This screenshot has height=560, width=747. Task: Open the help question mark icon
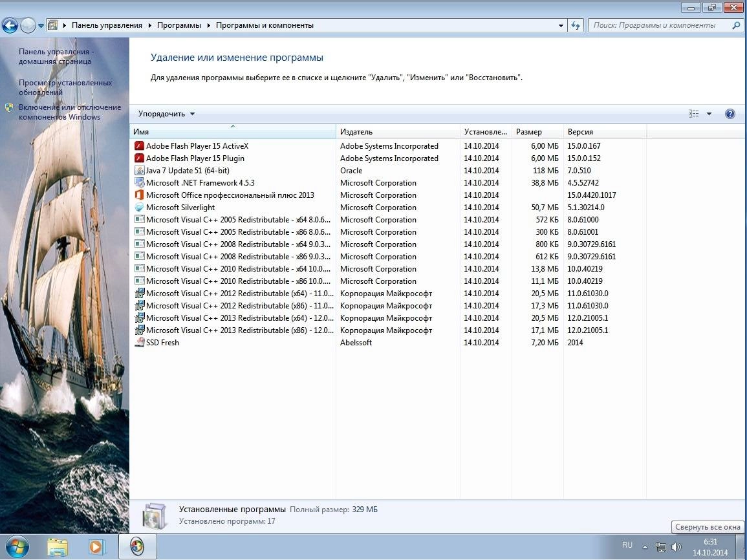730,114
